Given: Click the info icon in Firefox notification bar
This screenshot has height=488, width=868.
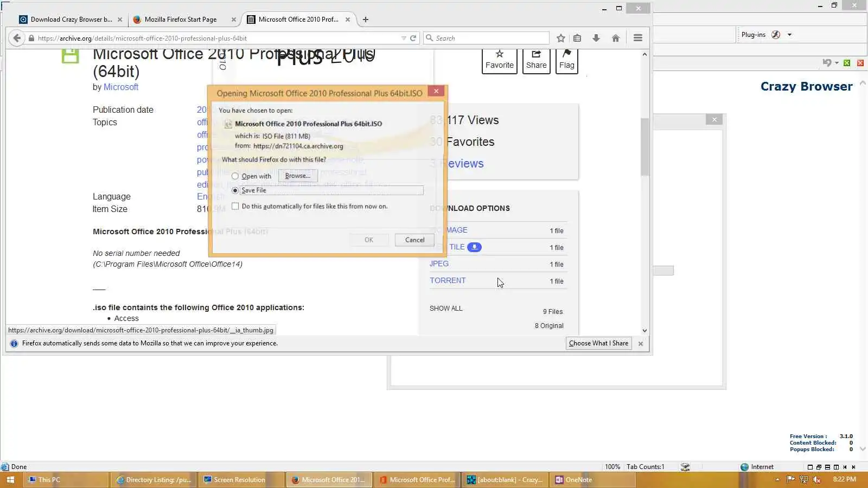Looking at the screenshot, I should tap(14, 343).
